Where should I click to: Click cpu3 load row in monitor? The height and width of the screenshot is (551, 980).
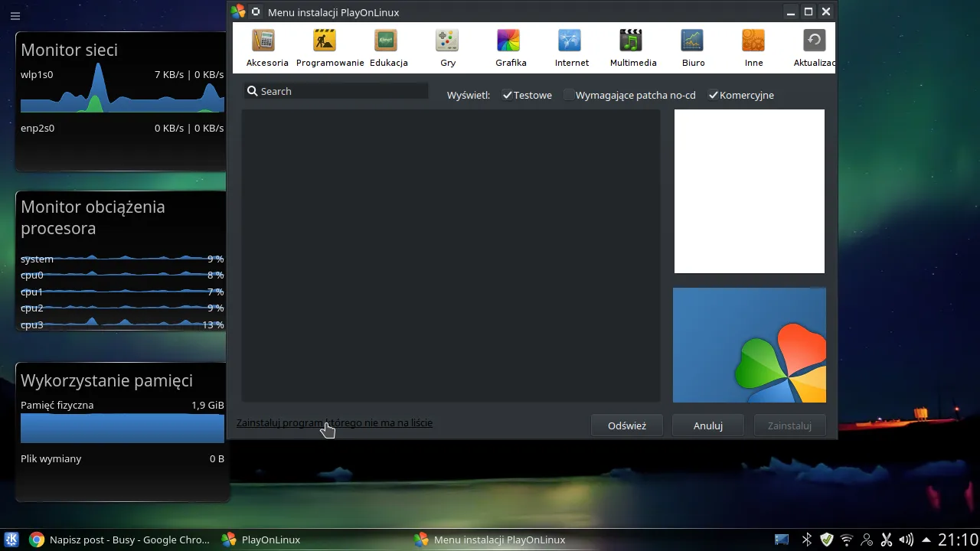[x=122, y=324]
